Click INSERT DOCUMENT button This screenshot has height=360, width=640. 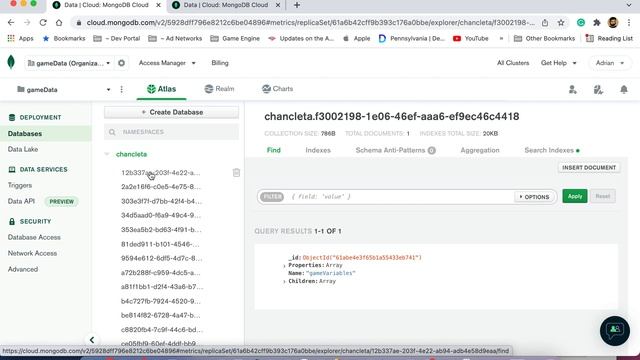589,168
